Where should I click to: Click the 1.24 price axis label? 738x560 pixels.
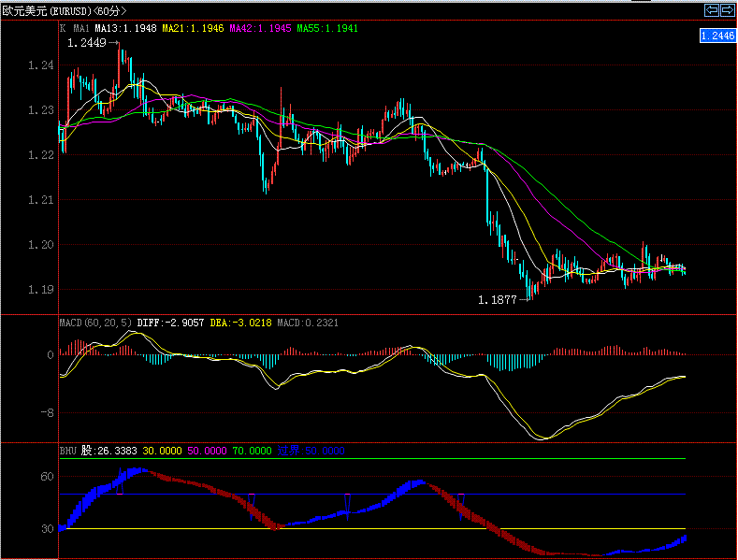tap(41, 65)
